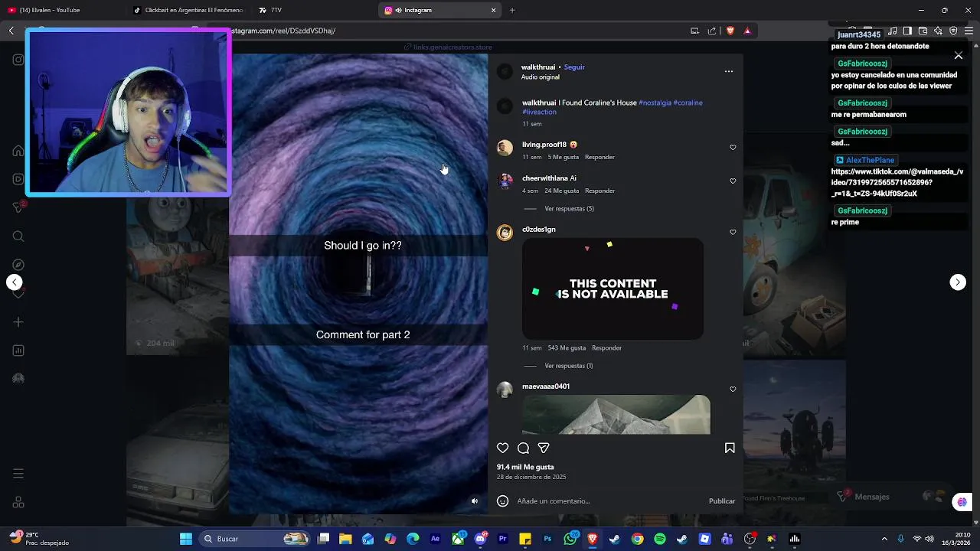Open Spotify from the taskbar
Viewport: 980px width, 551px height.
point(659,539)
